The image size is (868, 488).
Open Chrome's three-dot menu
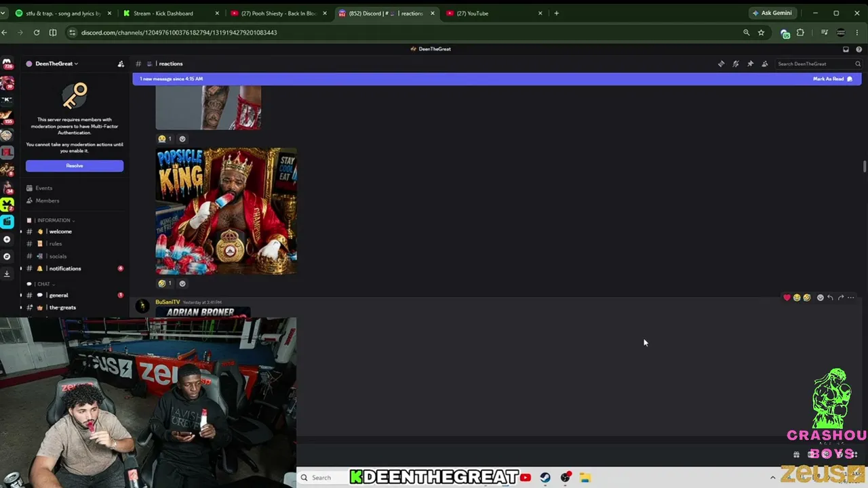click(857, 33)
